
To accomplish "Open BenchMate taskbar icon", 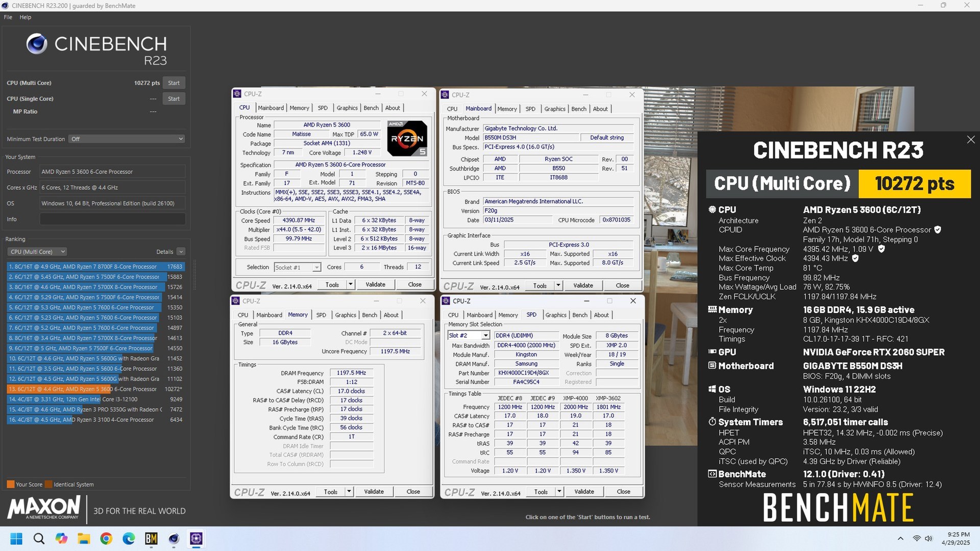I will (151, 539).
